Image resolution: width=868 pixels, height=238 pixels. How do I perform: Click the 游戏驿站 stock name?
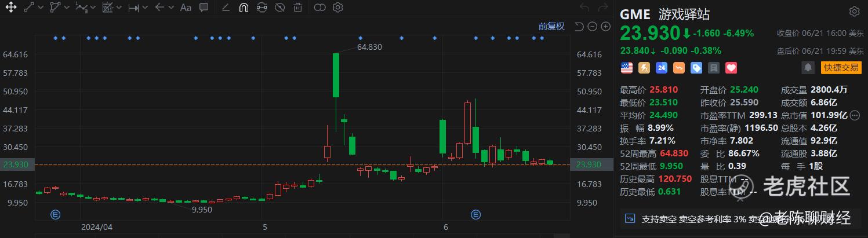point(684,14)
